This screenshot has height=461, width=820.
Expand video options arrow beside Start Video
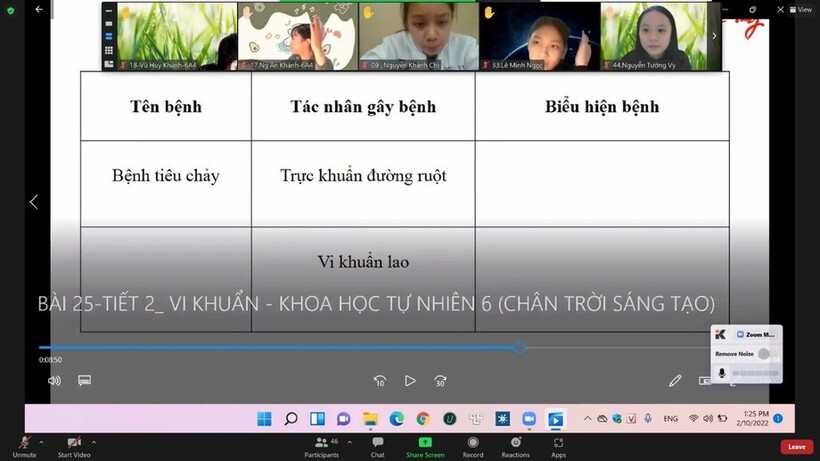(x=94, y=441)
